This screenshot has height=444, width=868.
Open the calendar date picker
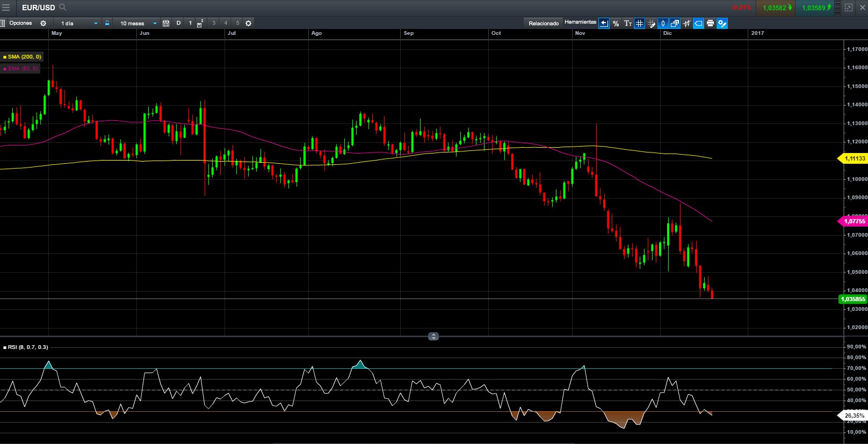166,23
